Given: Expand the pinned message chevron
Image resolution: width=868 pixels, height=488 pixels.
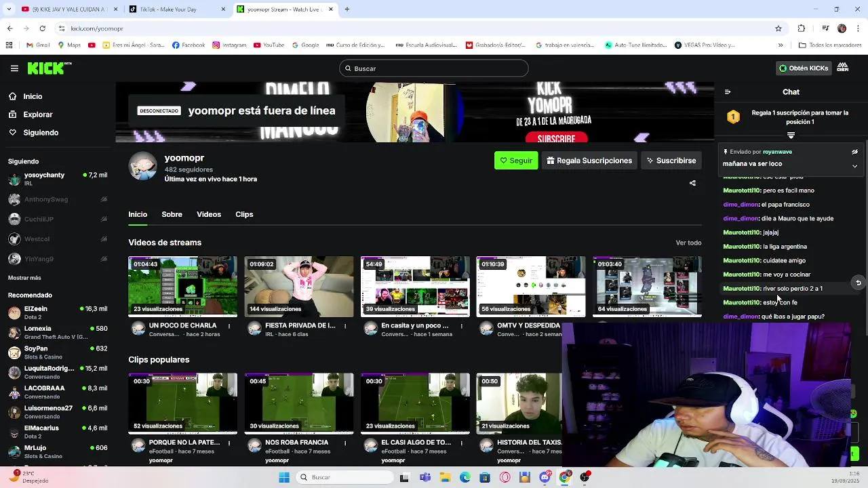Looking at the screenshot, I should tap(854, 165).
